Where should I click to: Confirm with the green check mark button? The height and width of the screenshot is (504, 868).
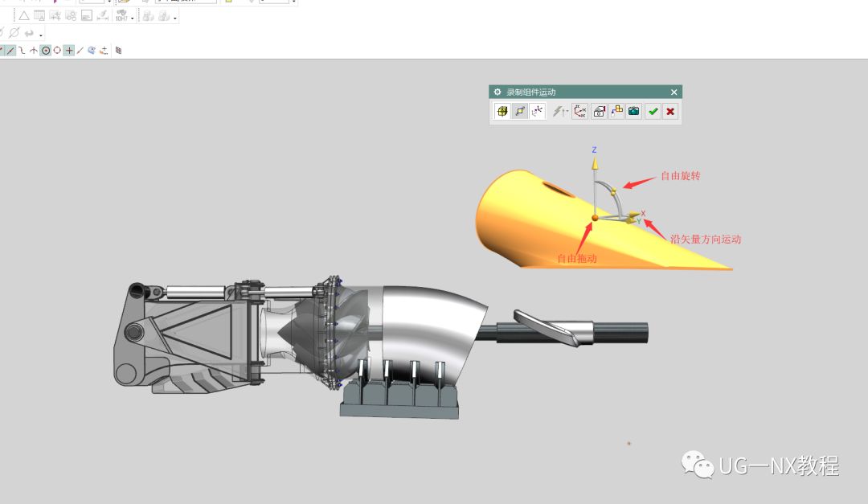[653, 111]
